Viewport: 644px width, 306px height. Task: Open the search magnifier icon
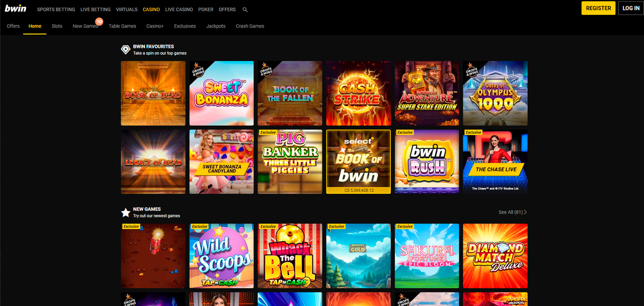pos(245,10)
